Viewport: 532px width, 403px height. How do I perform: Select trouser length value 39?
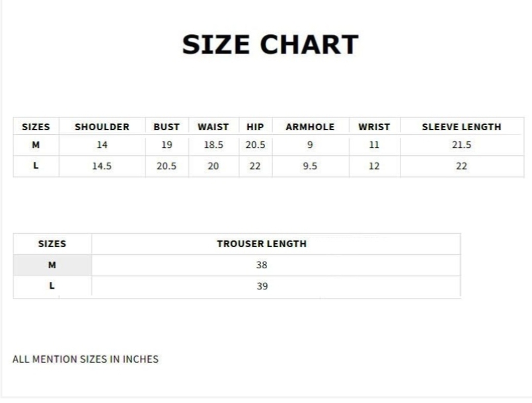(262, 286)
